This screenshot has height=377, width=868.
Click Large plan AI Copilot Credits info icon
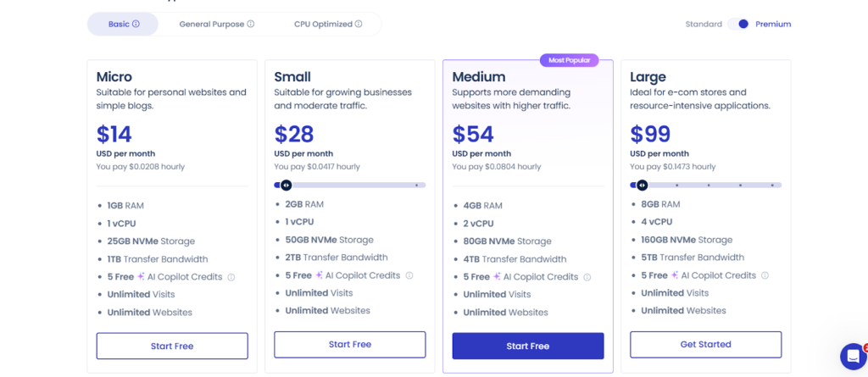pos(765,275)
